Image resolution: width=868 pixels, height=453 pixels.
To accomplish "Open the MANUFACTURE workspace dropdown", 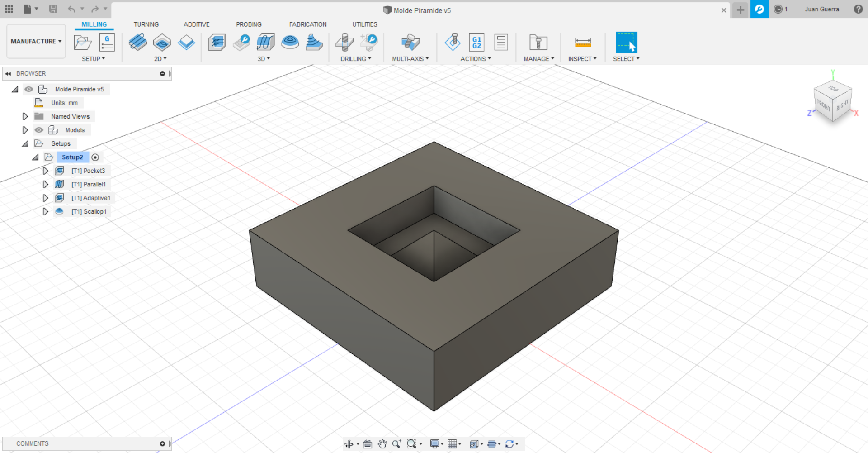I will coord(36,41).
